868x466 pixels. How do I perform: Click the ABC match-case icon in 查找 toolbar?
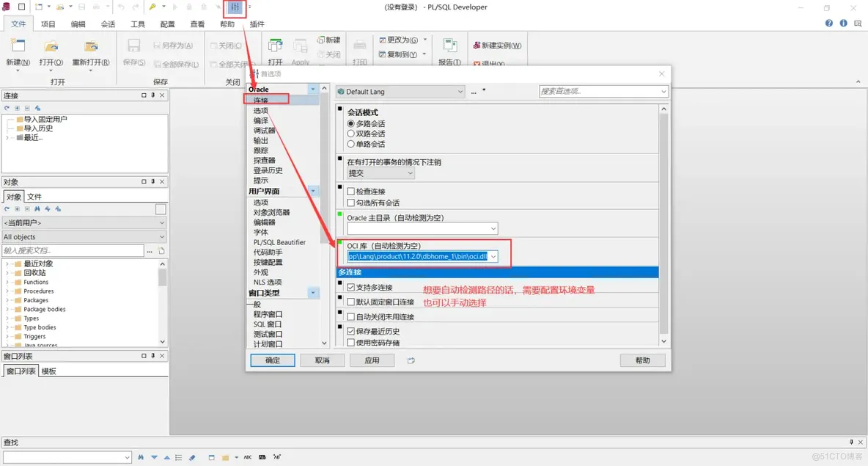248,457
